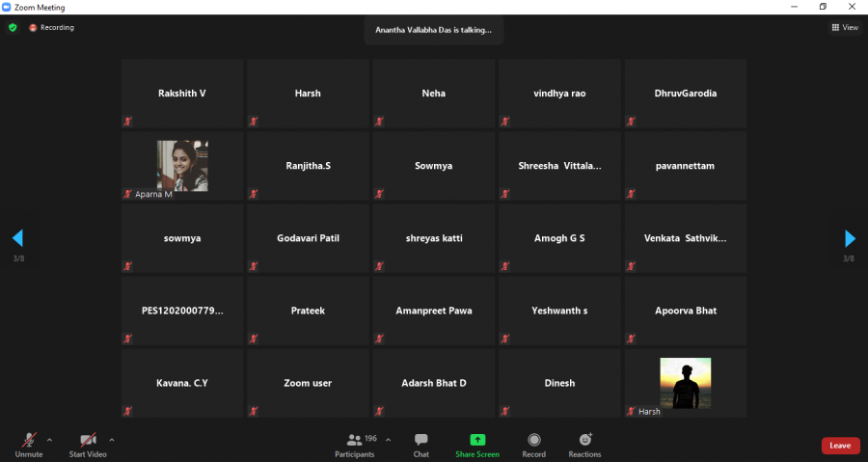Expand the arrow next to Participants
Screen dimensions: 868x462
coord(389,440)
